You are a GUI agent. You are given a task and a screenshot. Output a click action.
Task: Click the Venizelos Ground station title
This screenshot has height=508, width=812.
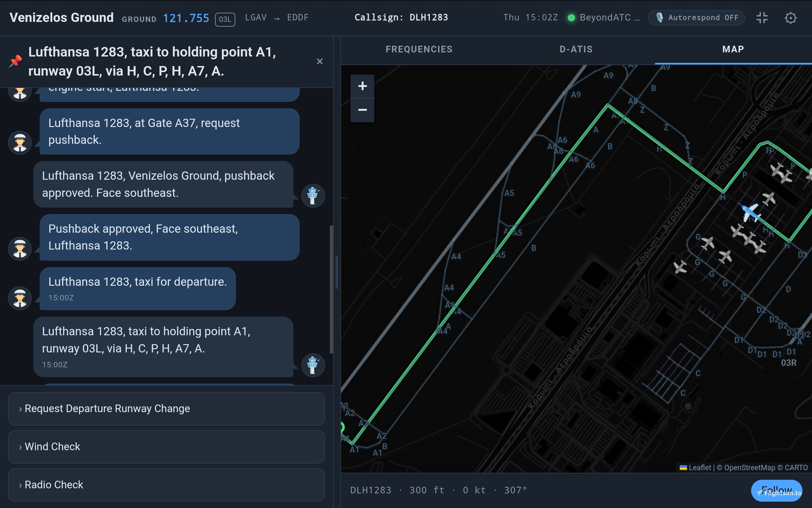point(62,17)
